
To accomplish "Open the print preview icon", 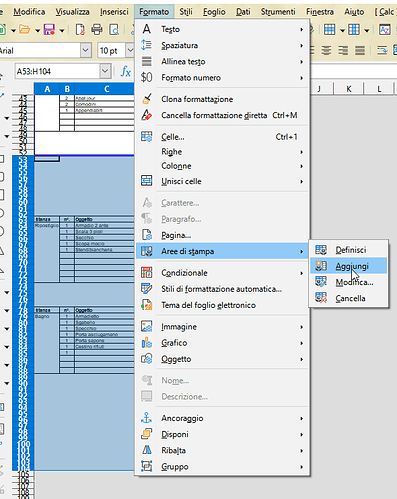I will (114, 30).
